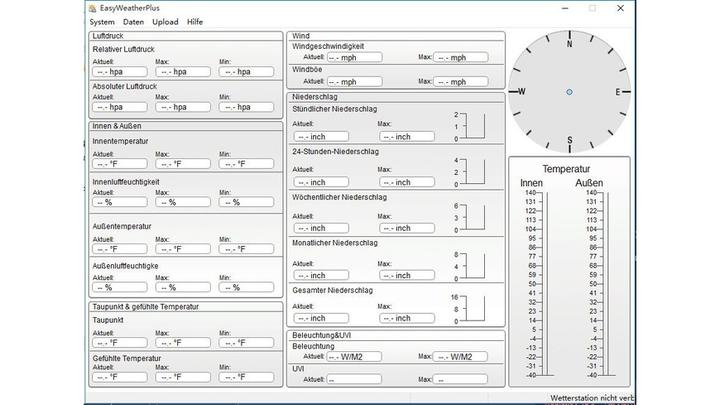Open the Daten menu
Viewport: 720px width, 405px height.
point(133,22)
